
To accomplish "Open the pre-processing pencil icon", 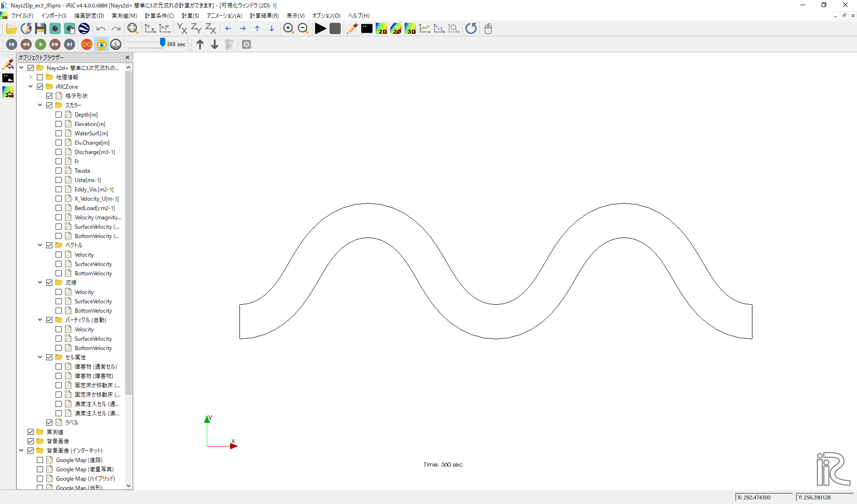I will 352,28.
